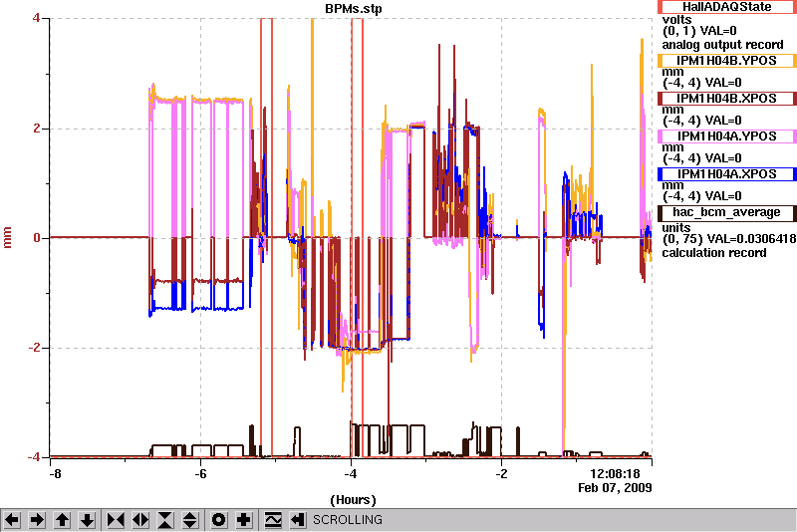Click the y-axis value -4 label
This screenshot has width=797, height=532.
click(34, 457)
